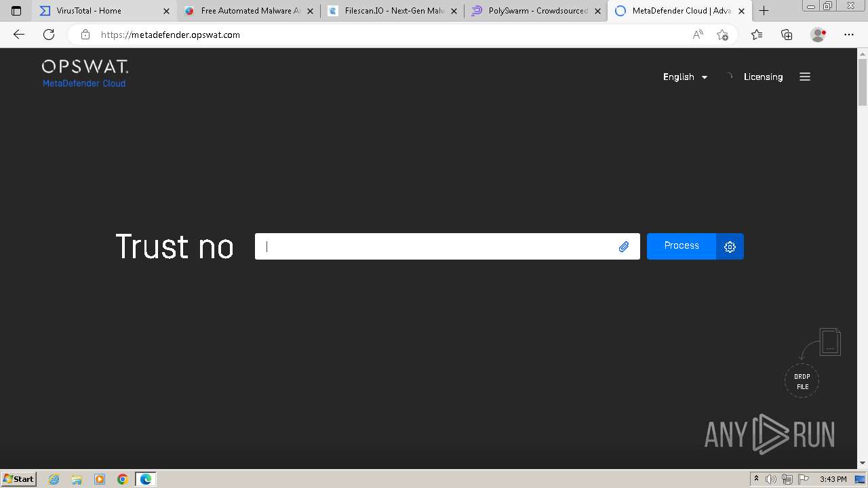
Task: Open media player from taskbar
Action: point(100,479)
